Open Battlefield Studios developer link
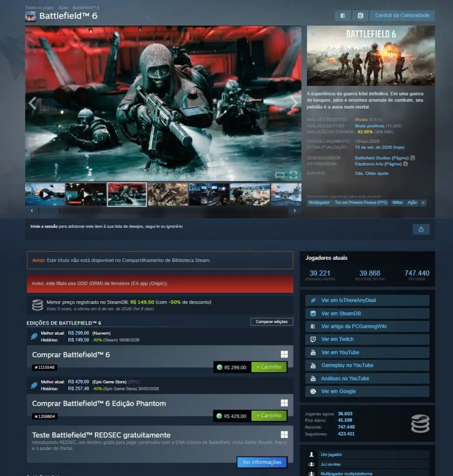The height and width of the screenshot is (476, 453). pos(373,158)
